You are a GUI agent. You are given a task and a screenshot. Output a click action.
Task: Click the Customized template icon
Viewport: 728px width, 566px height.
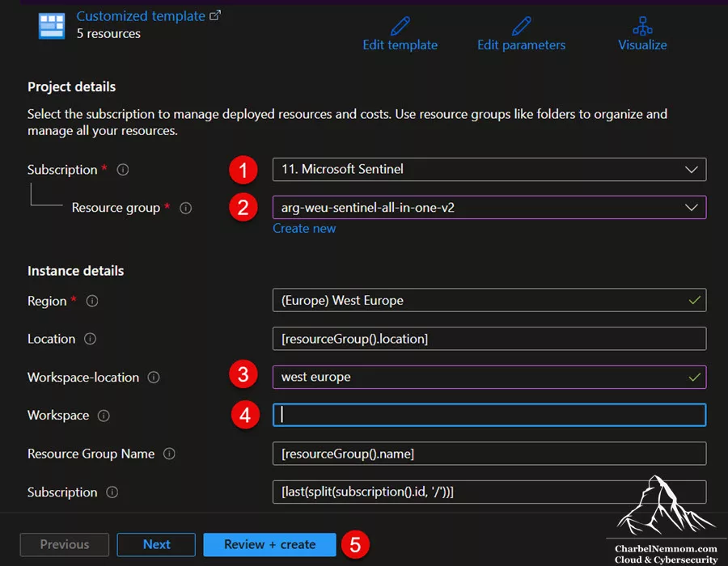[x=52, y=26]
